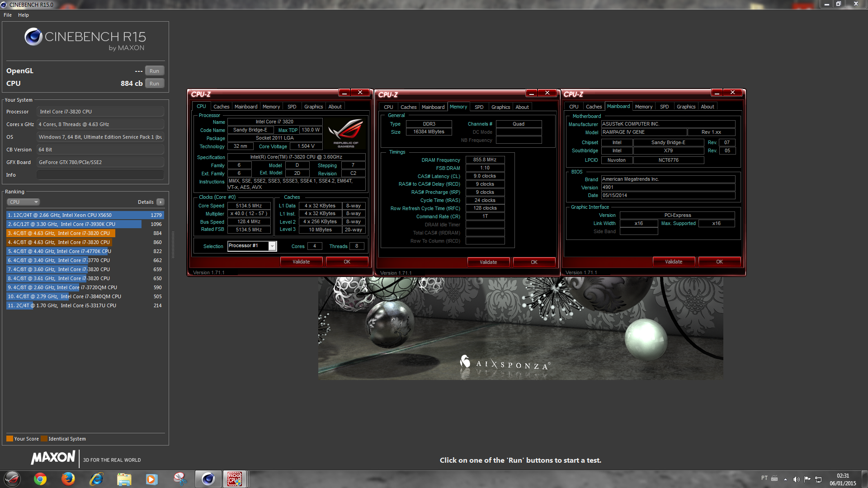Open Windows Media Player from taskbar
This screenshot has width=868, height=488.
click(x=152, y=479)
